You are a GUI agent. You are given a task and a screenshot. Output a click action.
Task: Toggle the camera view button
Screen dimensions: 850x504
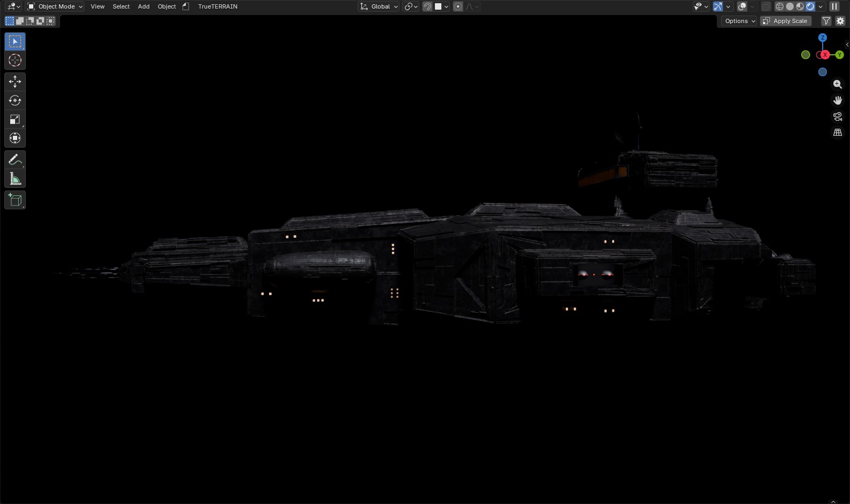coord(838,116)
